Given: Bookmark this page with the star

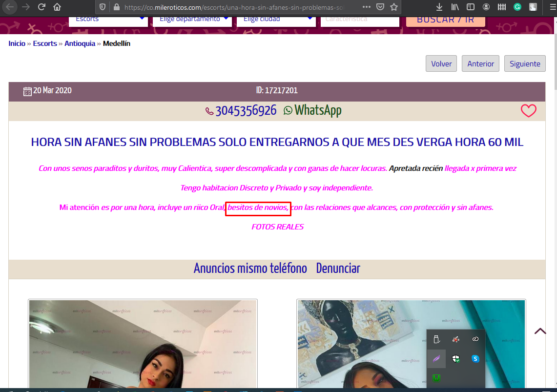Looking at the screenshot, I should (393, 7).
